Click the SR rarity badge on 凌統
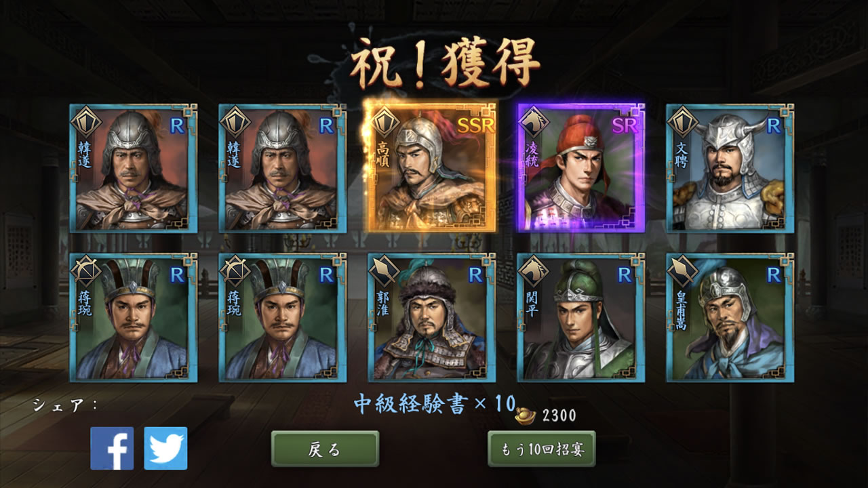 point(624,125)
